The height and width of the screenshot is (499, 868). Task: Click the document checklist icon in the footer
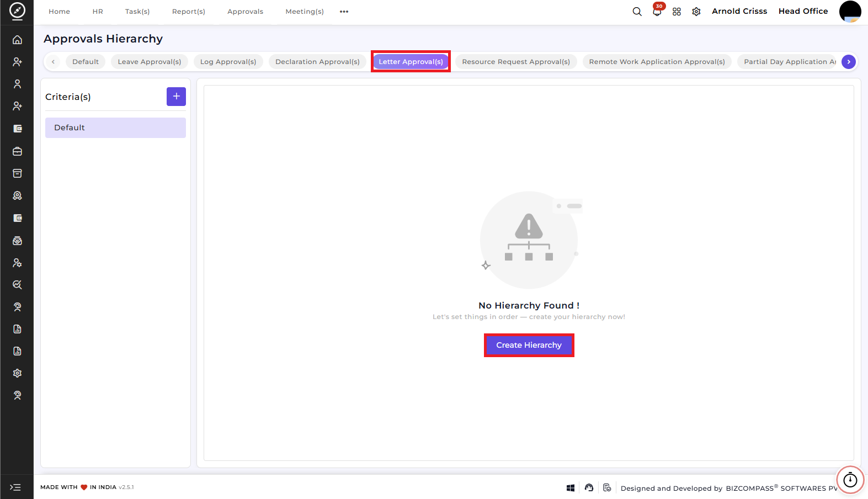607,488
